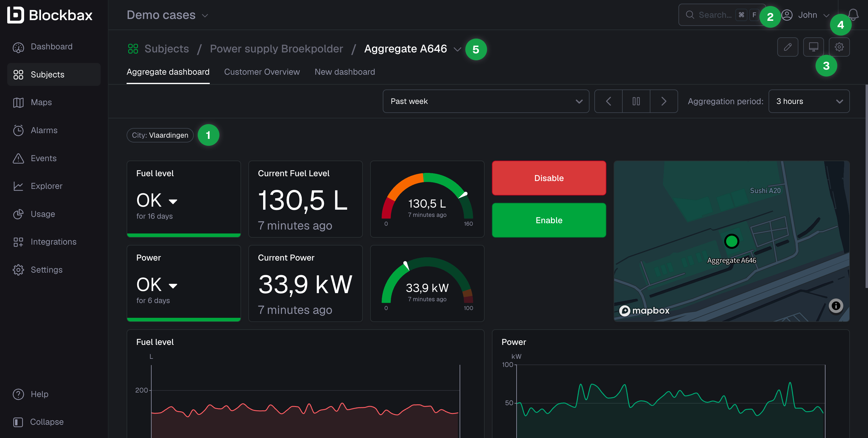868x438 pixels.
Task: Click the monitor display mode icon
Action: 813,47
